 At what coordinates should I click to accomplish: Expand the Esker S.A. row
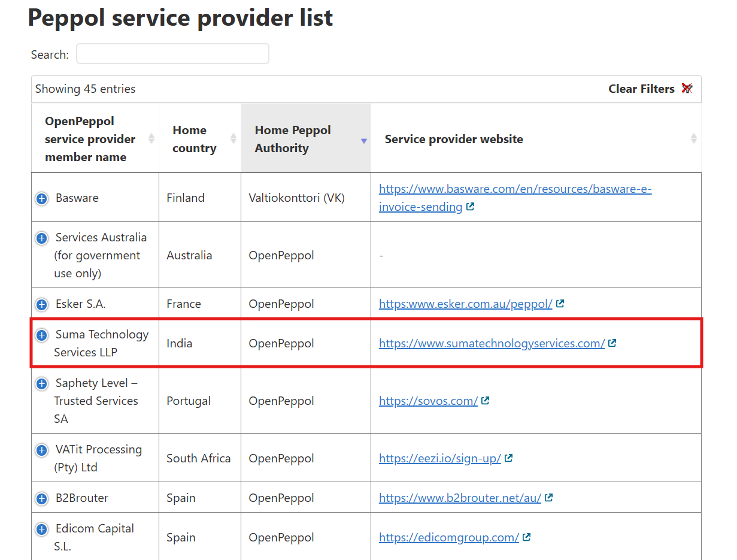click(41, 305)
